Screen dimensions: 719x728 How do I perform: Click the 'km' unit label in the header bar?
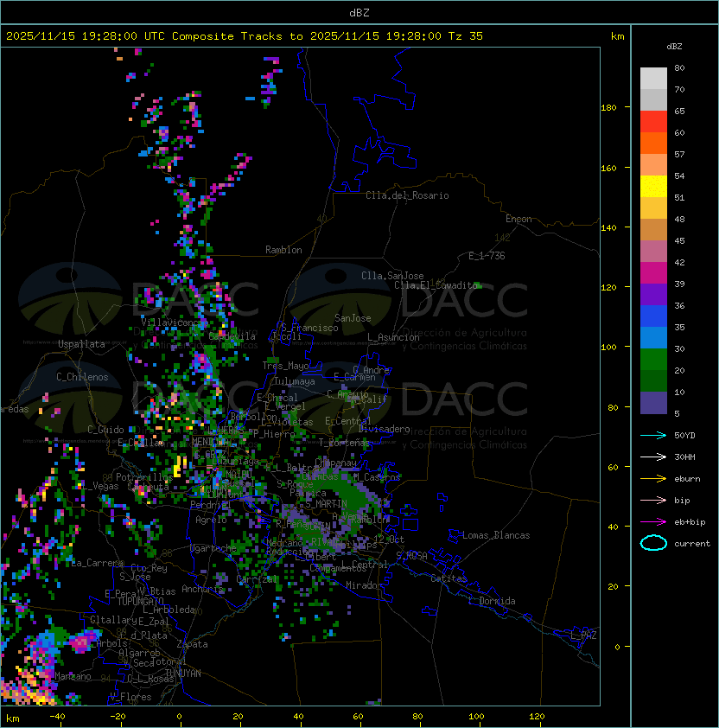(x=617, y=36)
